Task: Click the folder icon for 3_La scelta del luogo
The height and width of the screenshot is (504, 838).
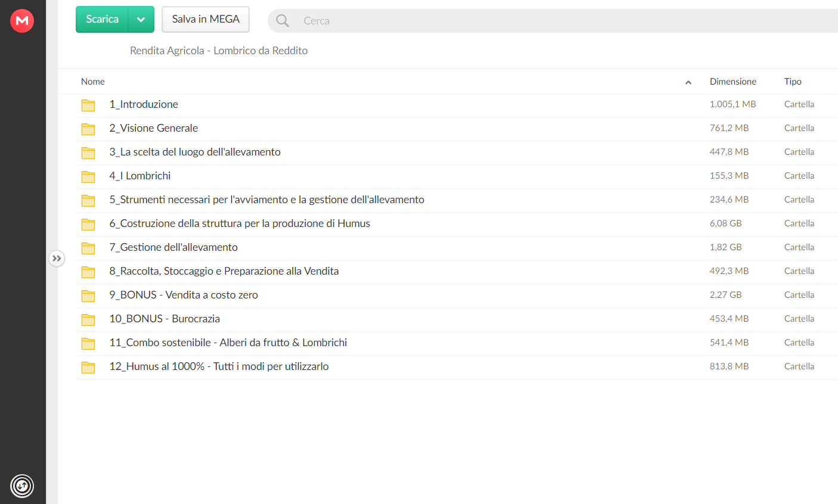Action: click(88, 153)
